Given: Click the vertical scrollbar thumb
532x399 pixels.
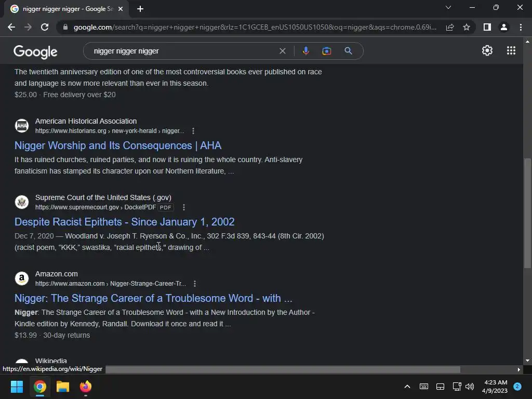Looking at the screenshot, I should tap(527, 213).
